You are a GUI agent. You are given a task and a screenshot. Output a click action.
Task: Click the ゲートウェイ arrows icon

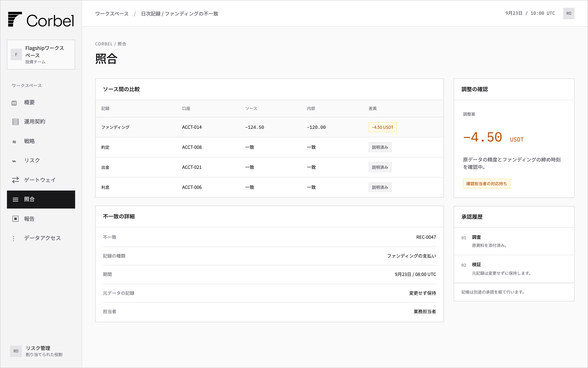15,180
